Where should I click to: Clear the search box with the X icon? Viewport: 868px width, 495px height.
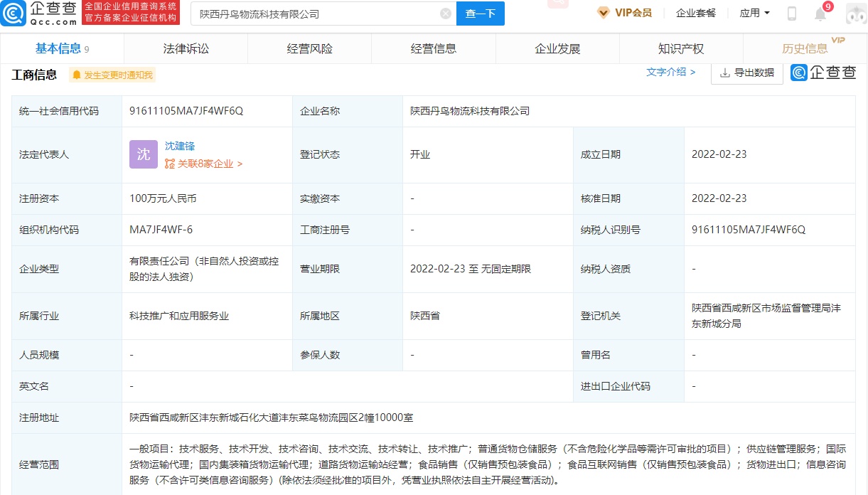(x=446, y=14)
